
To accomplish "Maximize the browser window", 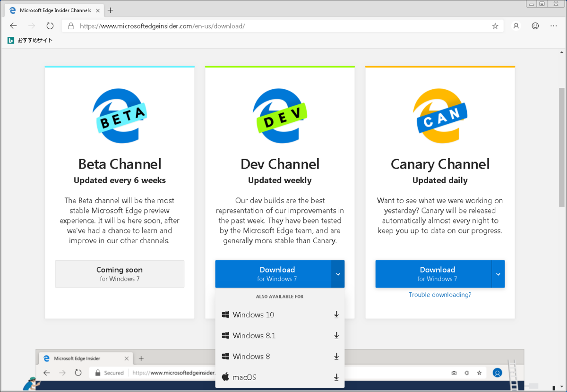I will 541,4.
